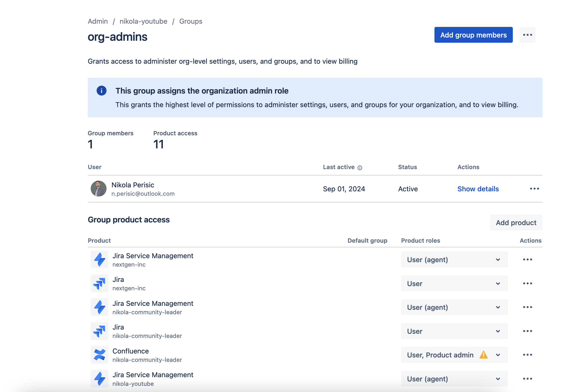The width and height of the screenshot is (561, 392).
Task: Click the Jira Service Management icon for nikola-youtube
Action: click(99, 378)
